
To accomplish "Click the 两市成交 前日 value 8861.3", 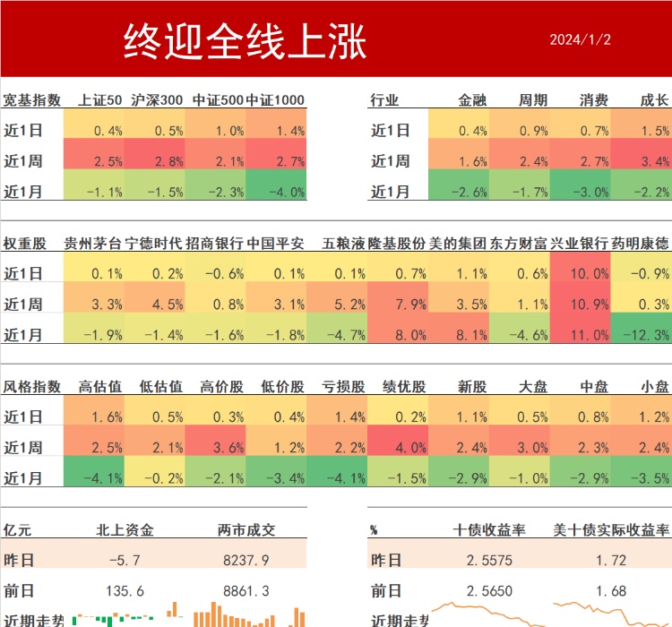I will pos(246,591).
